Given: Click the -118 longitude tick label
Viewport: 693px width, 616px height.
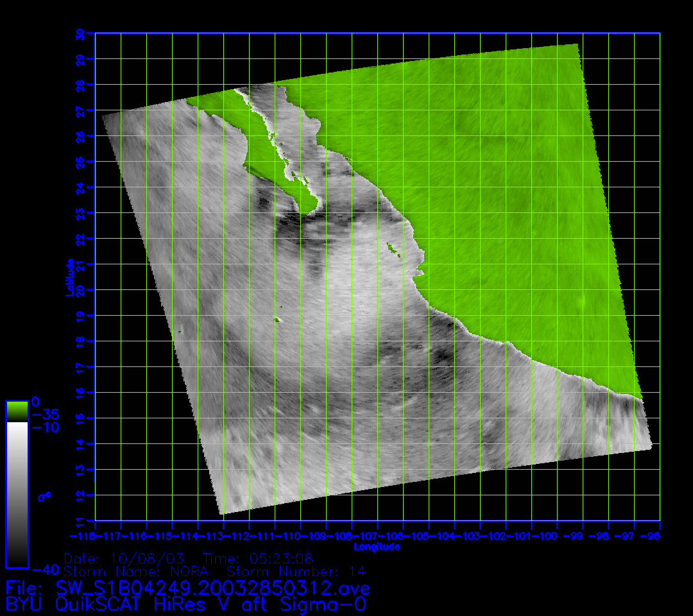Looking at the screenshot, I should tap(82, 536).
